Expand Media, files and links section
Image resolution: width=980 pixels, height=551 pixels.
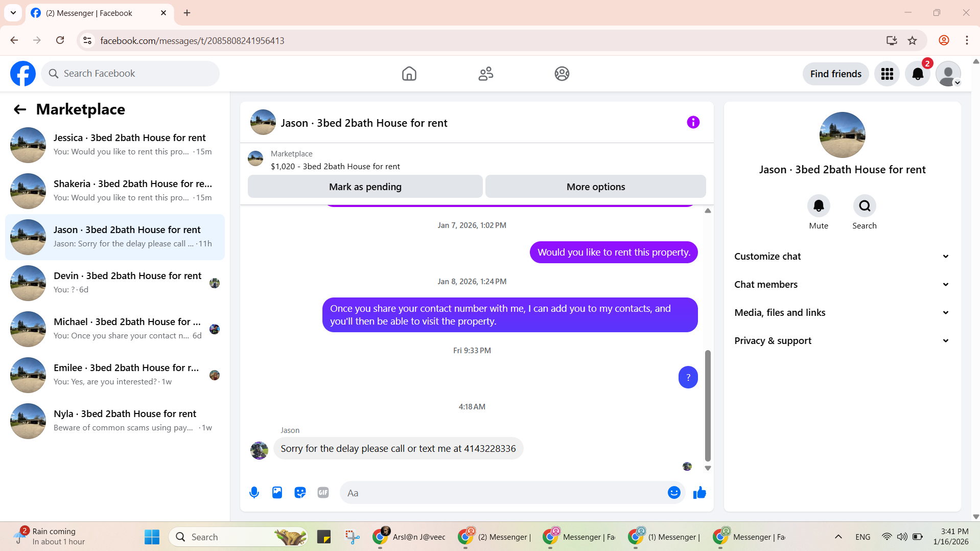pos(842,313)
